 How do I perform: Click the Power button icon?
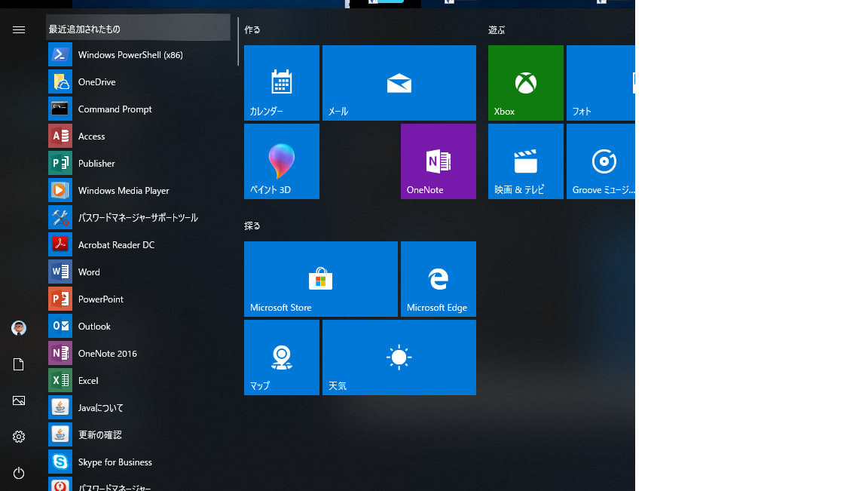pos(19,473)
